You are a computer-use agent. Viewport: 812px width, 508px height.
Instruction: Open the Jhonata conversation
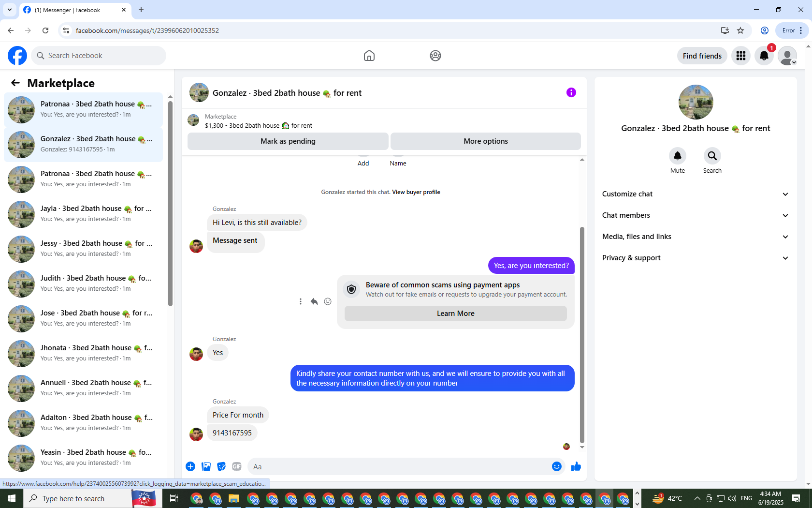pyautogui.click(x=83, y=353)
